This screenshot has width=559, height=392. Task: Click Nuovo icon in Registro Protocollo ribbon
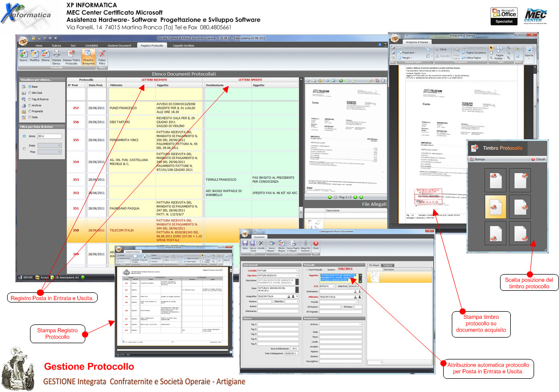tap(23, 54)
